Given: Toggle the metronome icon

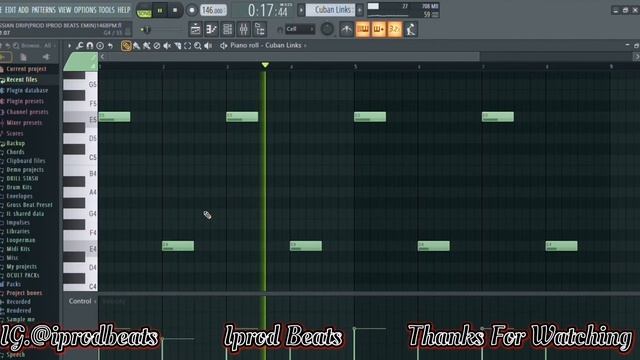Looking at the screenshot, I should pyautogui.click(x=347, y=29).
